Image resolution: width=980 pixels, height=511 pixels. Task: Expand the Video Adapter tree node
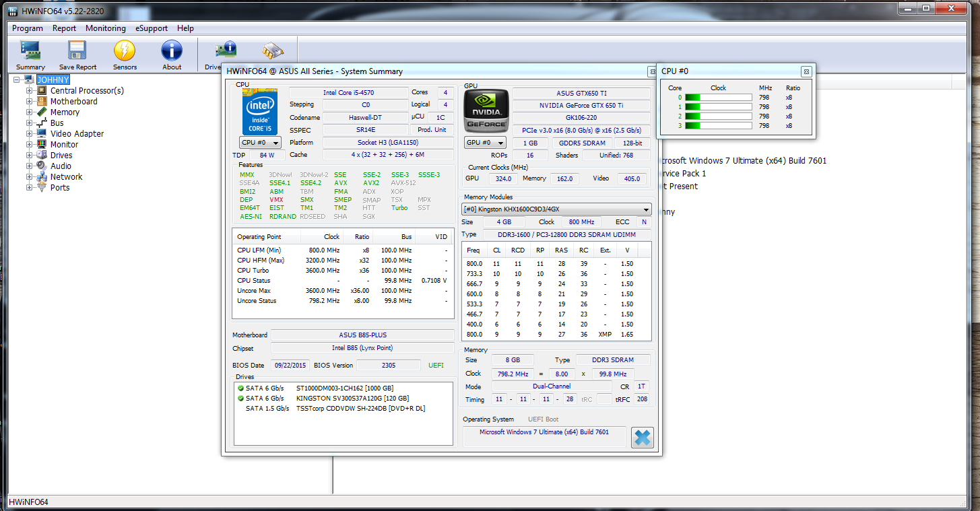click(x=29, y=133)
